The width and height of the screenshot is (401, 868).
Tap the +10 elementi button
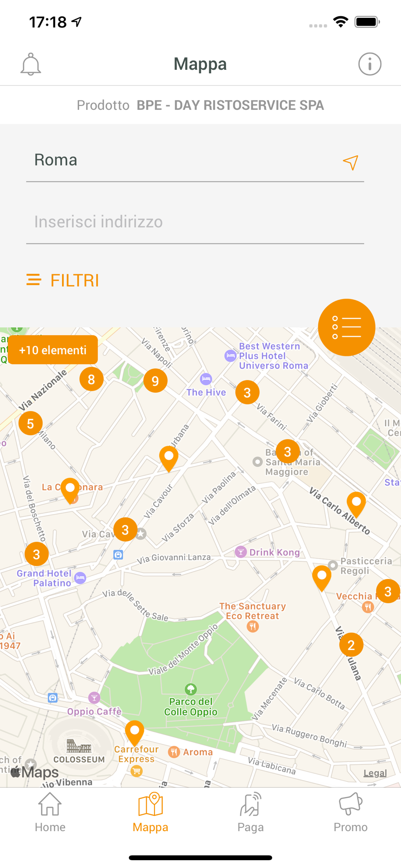click(x=53, y=350)
